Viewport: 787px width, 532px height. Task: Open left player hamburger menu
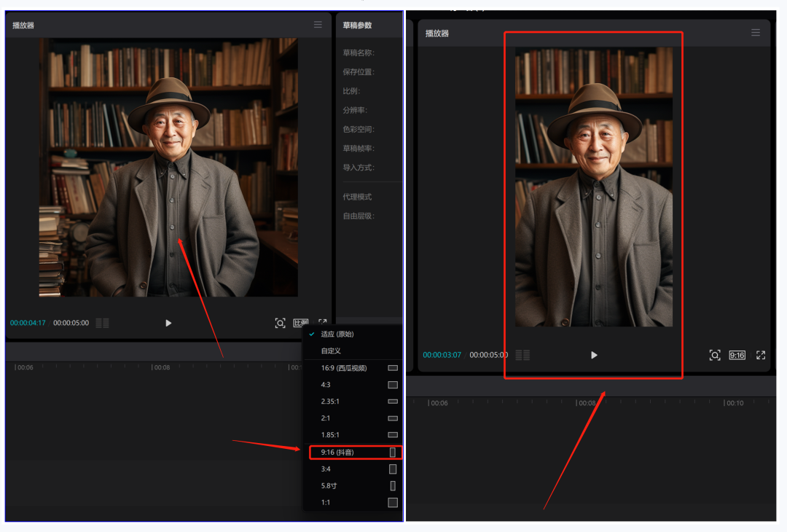[x=318, y=25]
